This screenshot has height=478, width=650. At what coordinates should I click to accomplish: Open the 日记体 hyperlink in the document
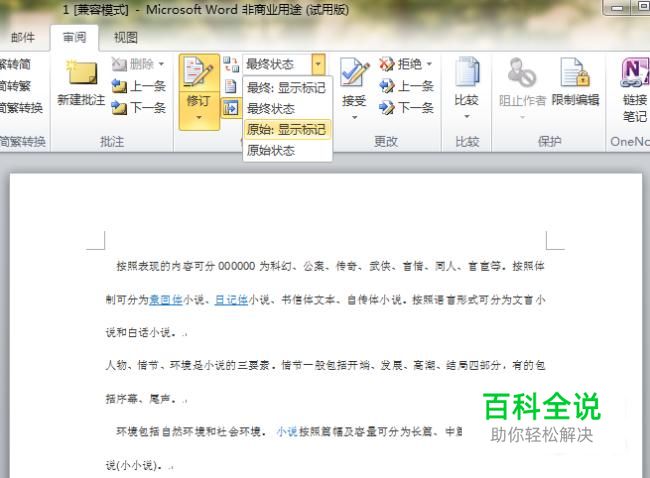tap(231, 299)
